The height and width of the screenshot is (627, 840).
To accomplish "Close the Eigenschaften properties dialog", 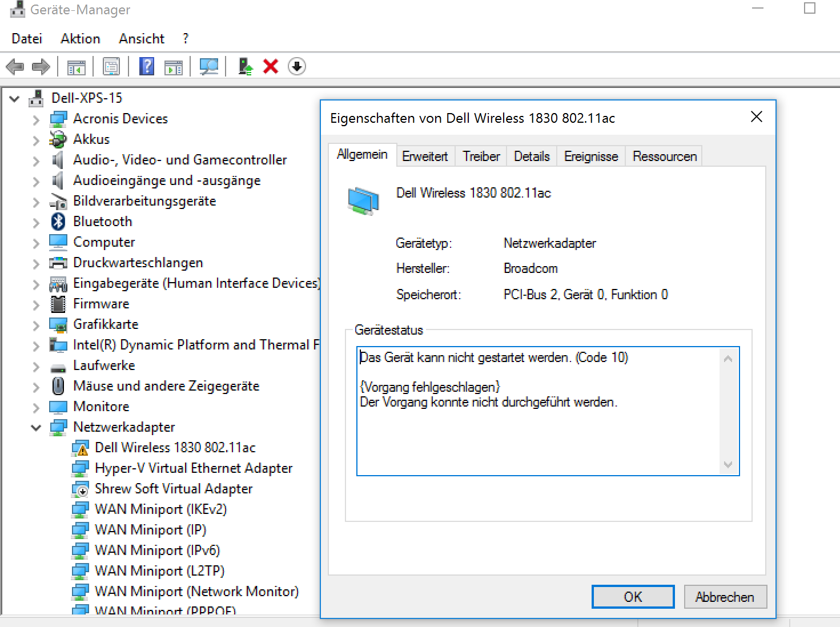I will click(757, 117).
